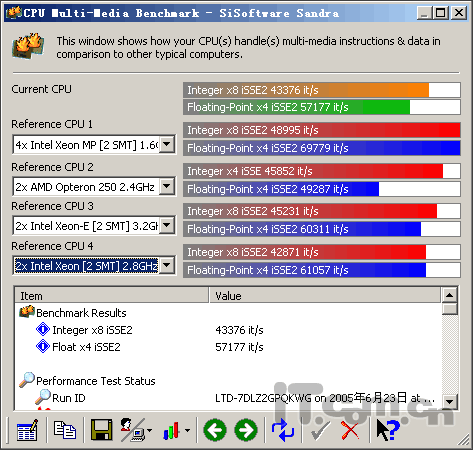Select the '2x Intel Xeon [2 SMT] 2.8GHz' field
The width and height of the screenshot is (473, 450).
(x=86, y=266)
